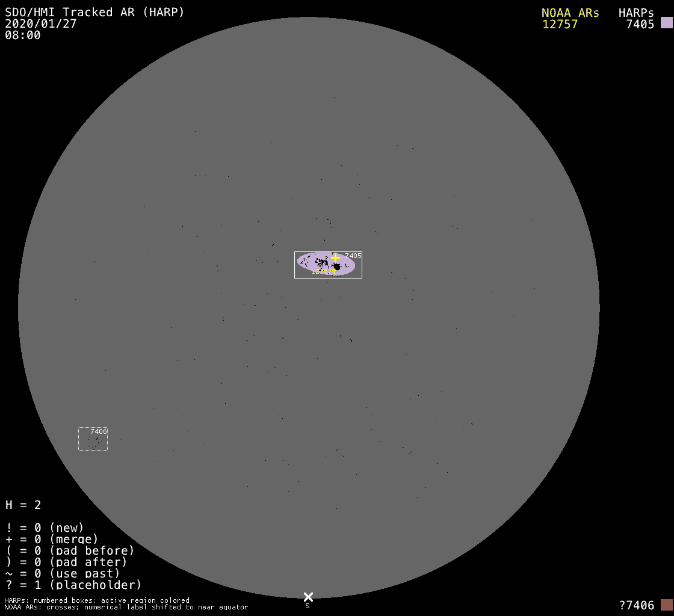
Task: Click the lavender swatch beside 7405
Action: (x=666, y=23)
